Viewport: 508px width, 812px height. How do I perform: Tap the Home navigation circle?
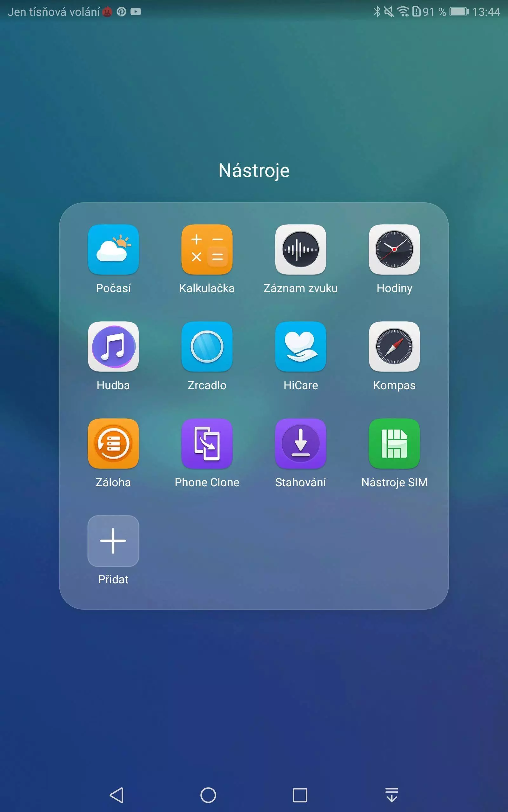click(208, 795)
